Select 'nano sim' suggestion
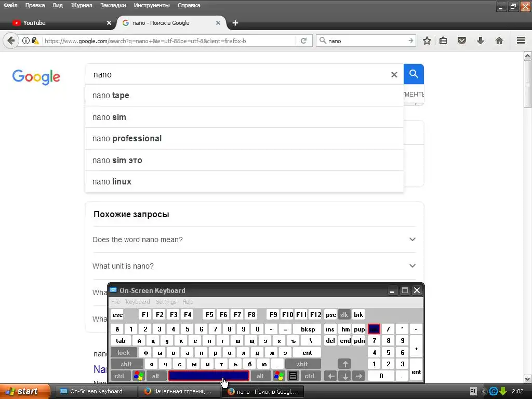This screenshot has height=399, width=532. coord(244,117)
